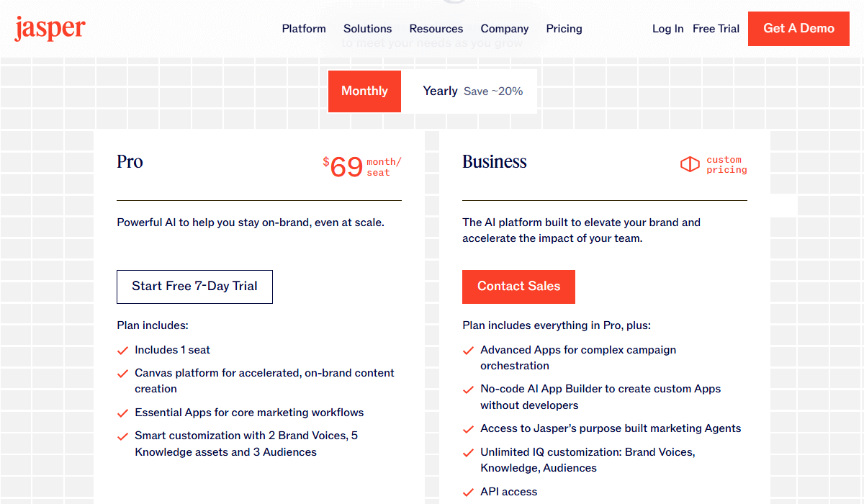
Task: Click the checkmark next to 'Canvas platform' item
Action: pos(122,374)
